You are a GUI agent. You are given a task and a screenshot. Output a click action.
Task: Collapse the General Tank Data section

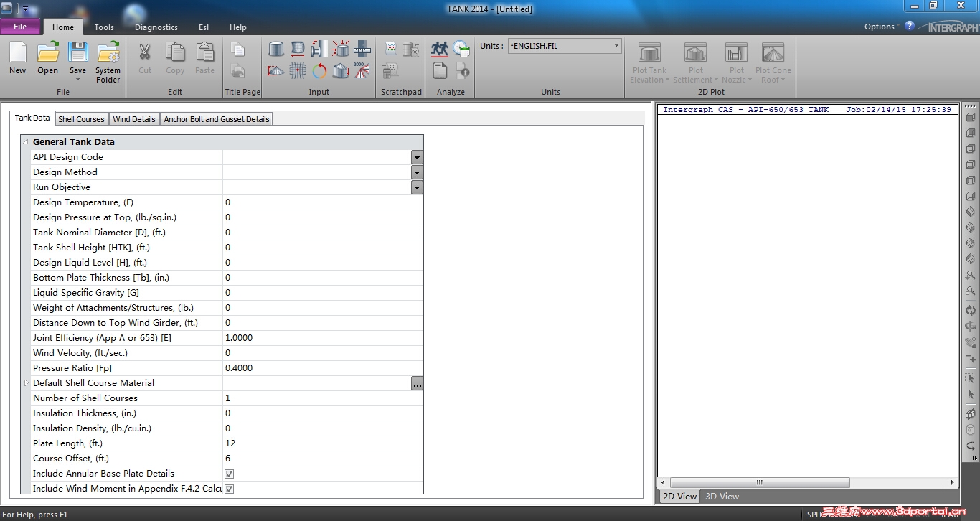point(26,142)
